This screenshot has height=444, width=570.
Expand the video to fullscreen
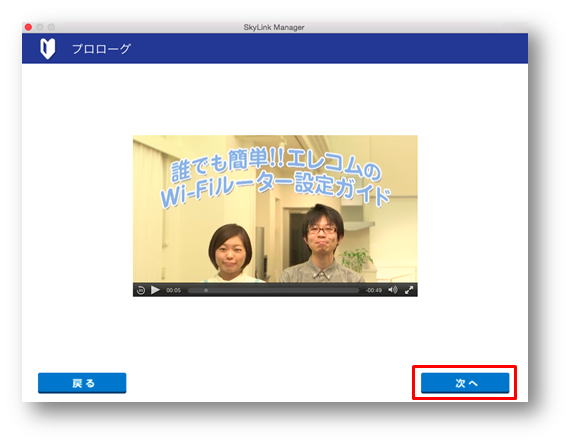pyautogui.click(x=409, y=290)
